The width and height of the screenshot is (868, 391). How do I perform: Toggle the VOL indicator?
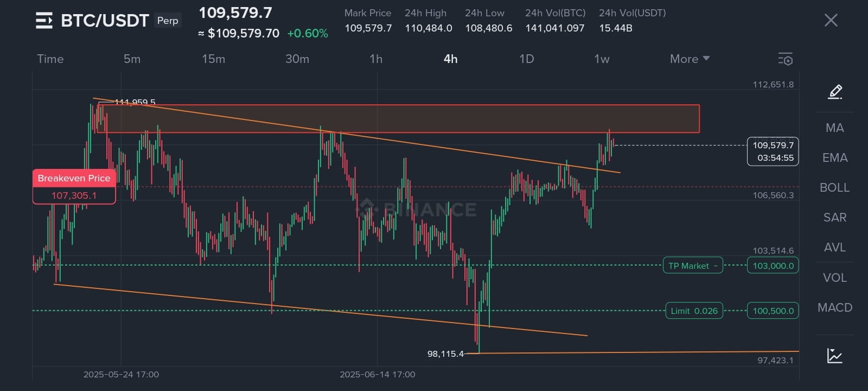(x=834, y=278)
